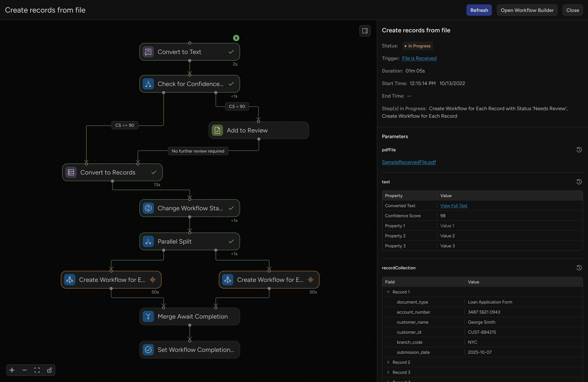Click the waveform icon on left Create Workflow node

point(153,280)
